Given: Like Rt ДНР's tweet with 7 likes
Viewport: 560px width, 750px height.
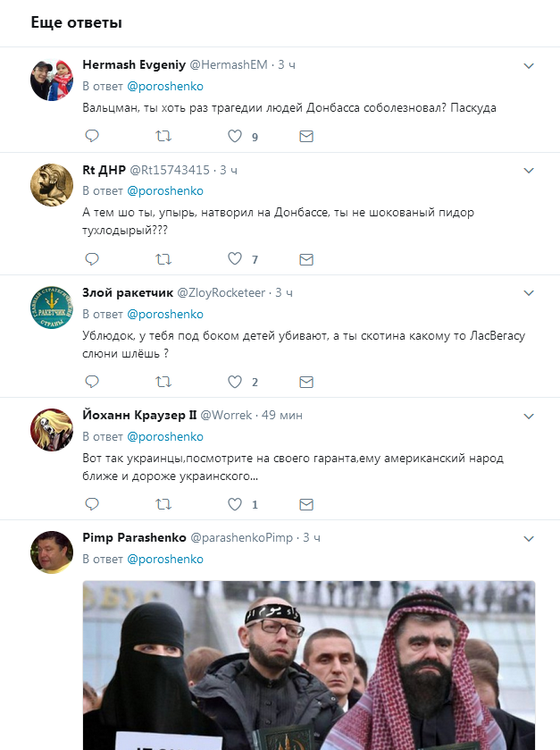Looking at the screenshot, I should tap(235, 258).
